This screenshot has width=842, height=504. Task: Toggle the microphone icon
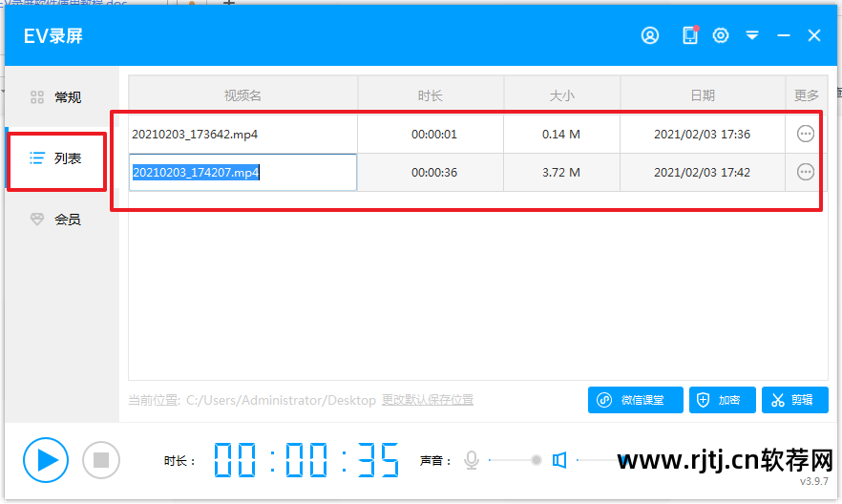pyautogui.click(x=472, y=460)
